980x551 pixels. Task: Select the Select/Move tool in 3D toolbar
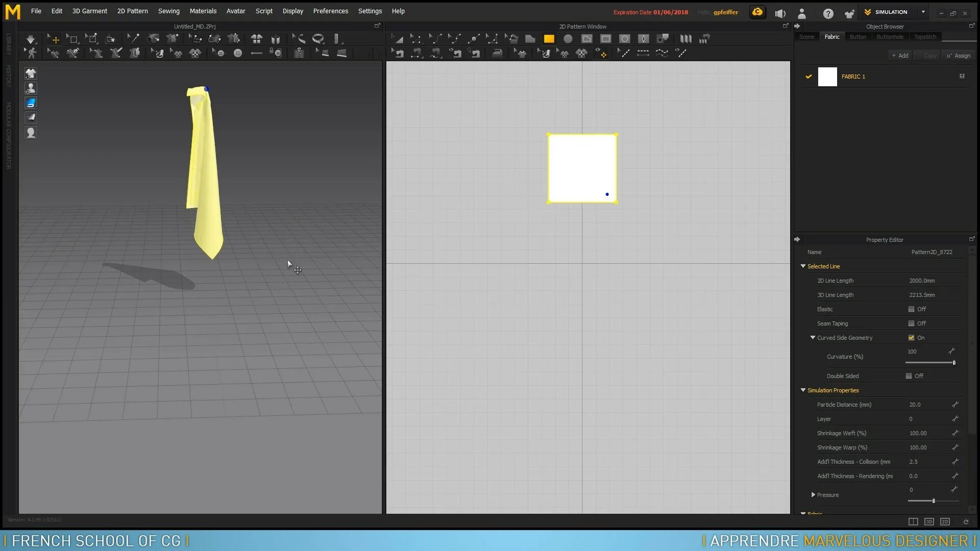[53, 39]
